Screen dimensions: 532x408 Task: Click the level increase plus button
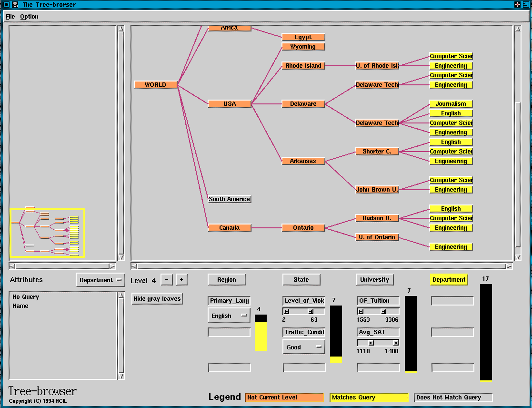pyautogui.click(x=181, y=280)
